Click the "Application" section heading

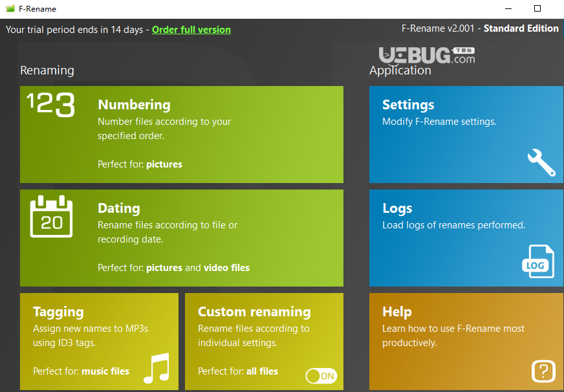(x=400, y=71)
